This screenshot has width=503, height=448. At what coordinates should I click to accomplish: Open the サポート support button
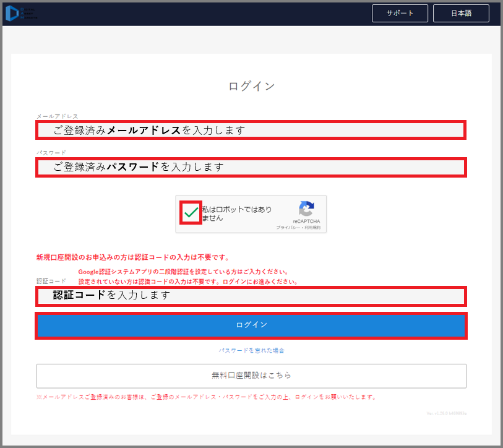(x=400, y=13)
